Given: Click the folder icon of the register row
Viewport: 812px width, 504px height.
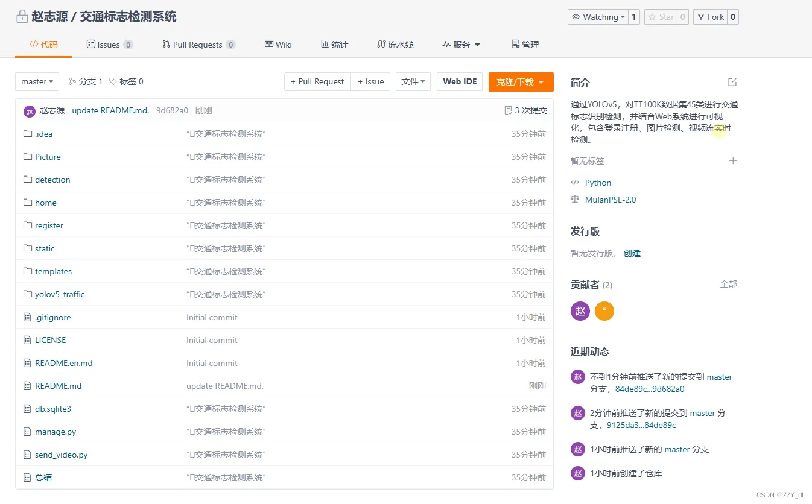Looking at the screenshot, I should click(x=27, y=225).
